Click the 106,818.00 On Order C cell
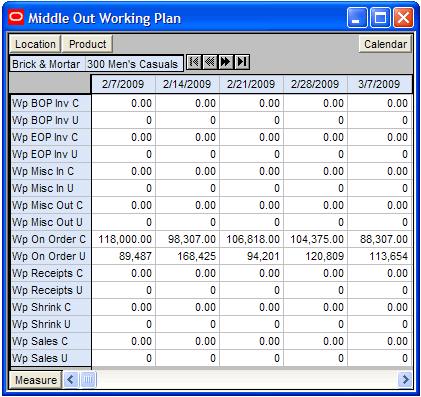Image resolution: width=421 pixels, height=397 pixels. coord(251,239)
